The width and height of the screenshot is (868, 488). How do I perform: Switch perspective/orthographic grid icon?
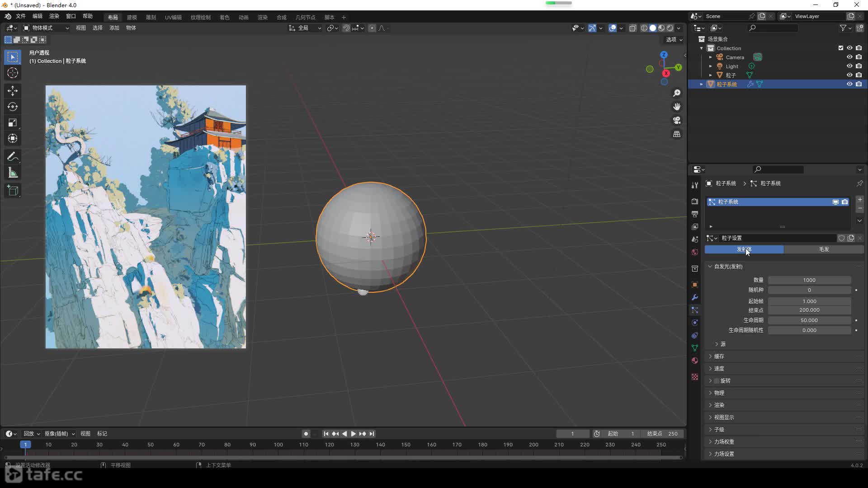point(677,134)
